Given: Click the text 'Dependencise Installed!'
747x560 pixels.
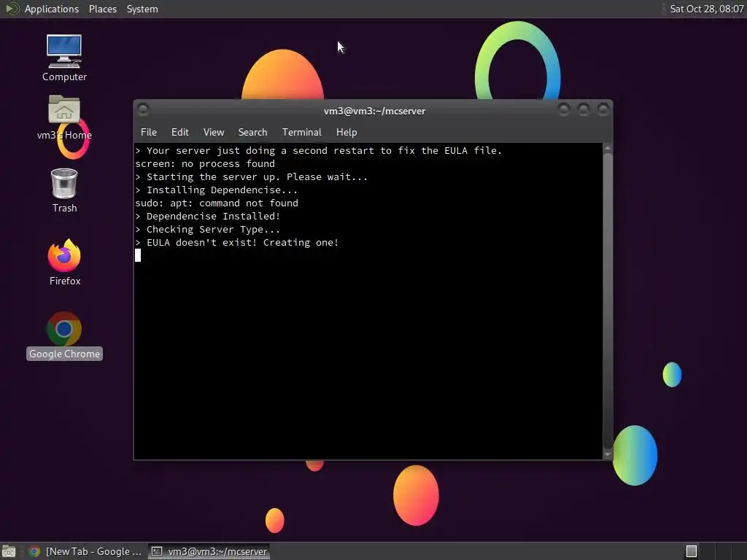Looking at the screenshot, I should (214, 216).
